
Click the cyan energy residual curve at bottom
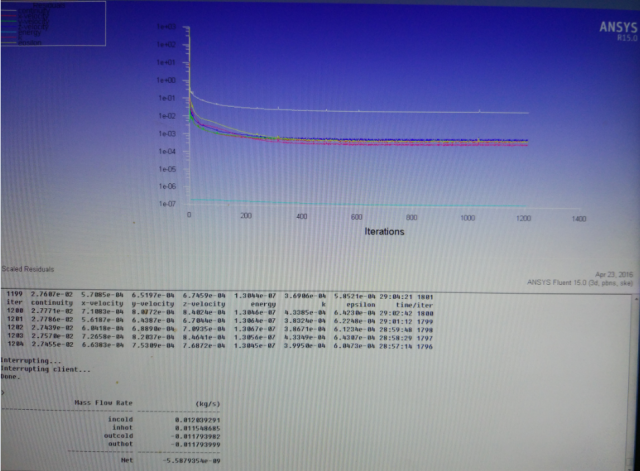click(400, 202)
